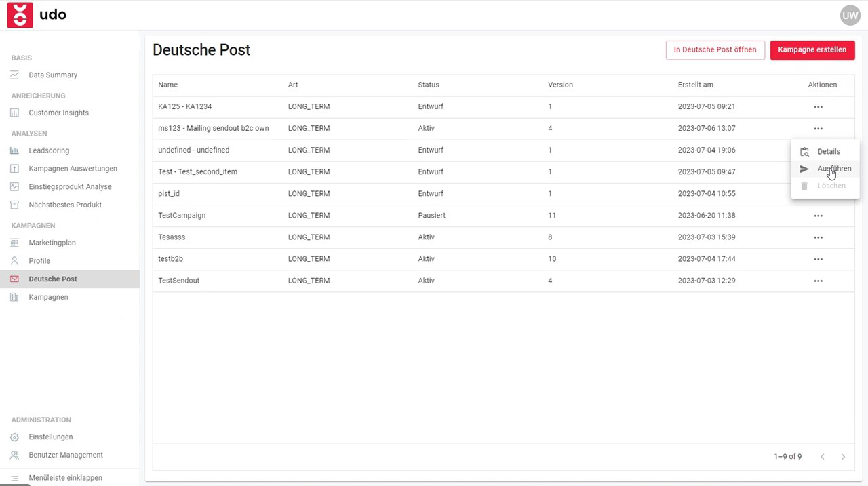Open the UW user avatar menu

[x=850, y=15]
